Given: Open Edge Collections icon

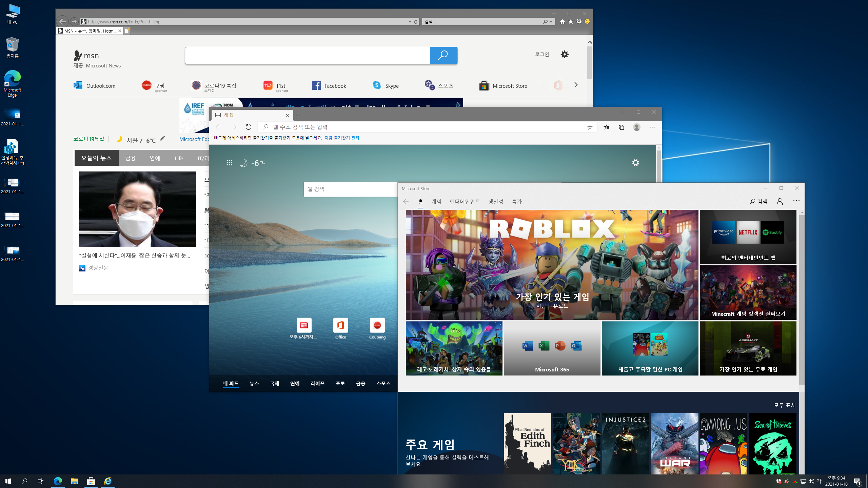Looking at the screenshot, I should click(x=621, y=127).
